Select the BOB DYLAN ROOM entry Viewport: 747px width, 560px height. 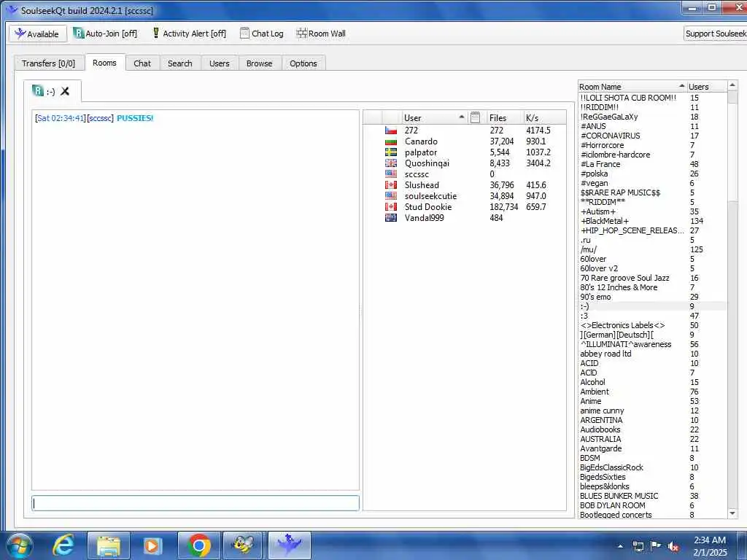653,505
